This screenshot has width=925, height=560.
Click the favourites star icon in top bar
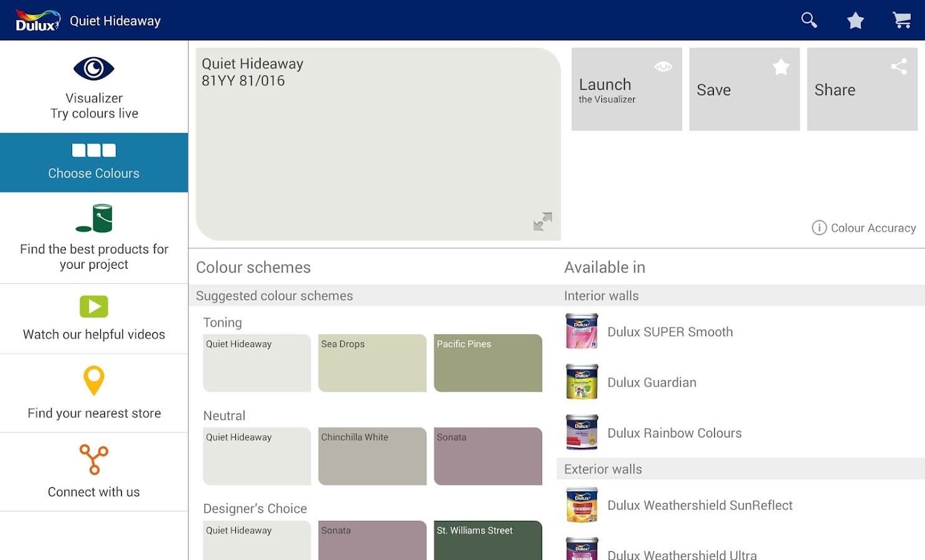click(855, 19)
